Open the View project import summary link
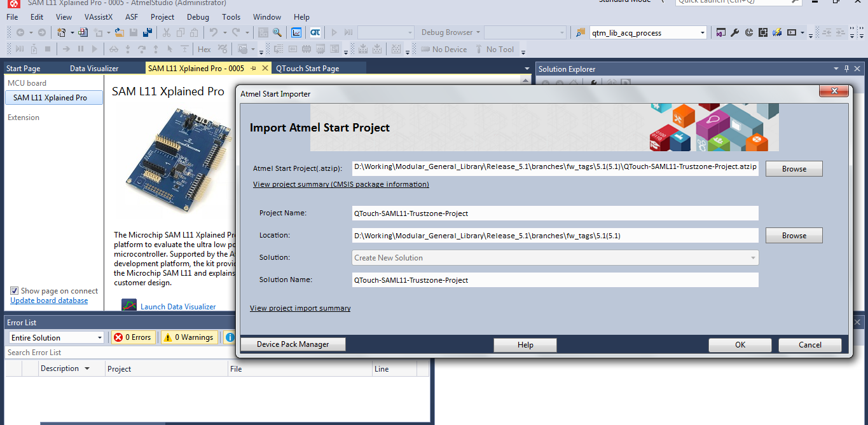This screenshot has width=868, height=425. [x=300, y=308]
